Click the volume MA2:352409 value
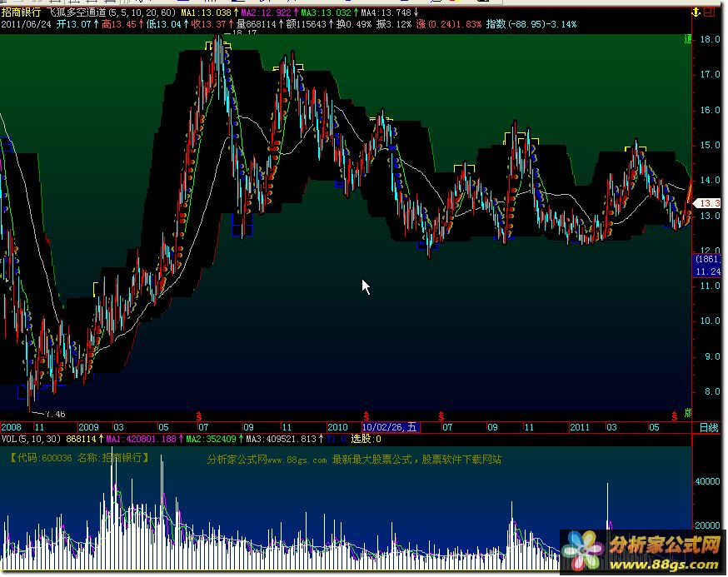 pos(212,439)
